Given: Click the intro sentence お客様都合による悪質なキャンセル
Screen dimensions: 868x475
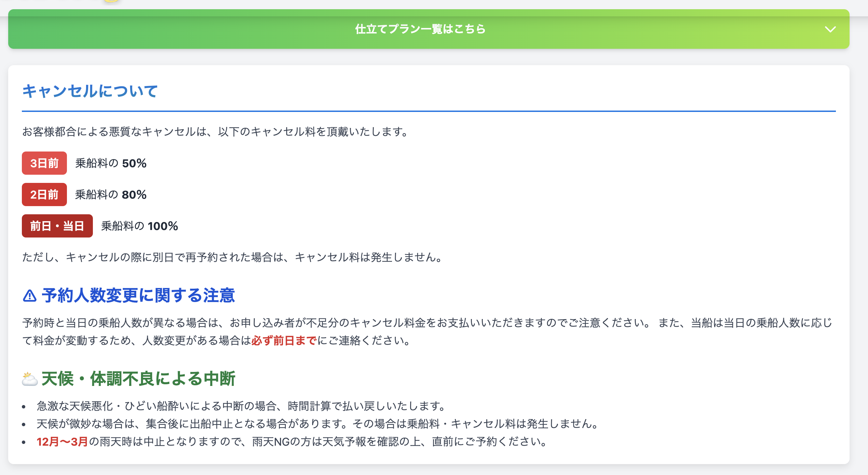Looking at the screenshot, I should click(216, 132).
